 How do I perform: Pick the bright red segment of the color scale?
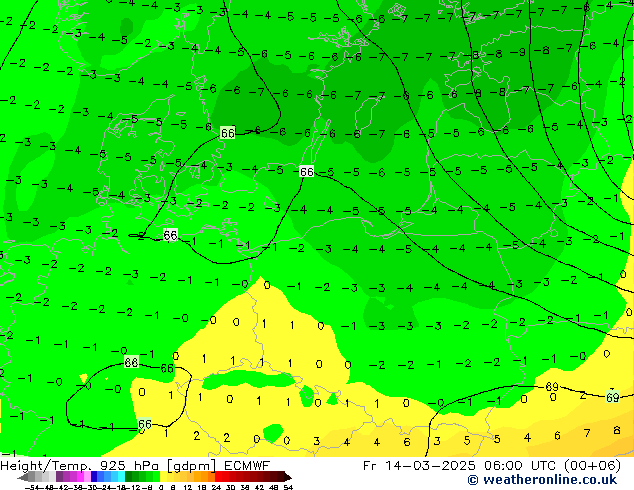218,476
